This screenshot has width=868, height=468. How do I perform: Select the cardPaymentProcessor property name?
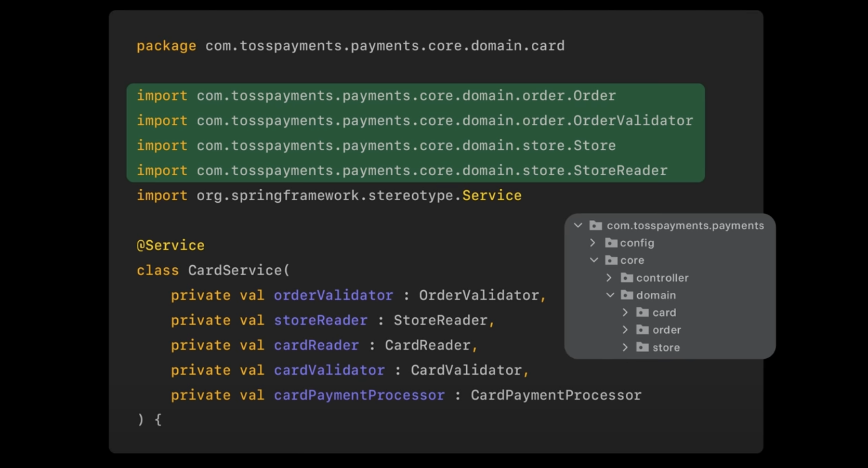359,395
